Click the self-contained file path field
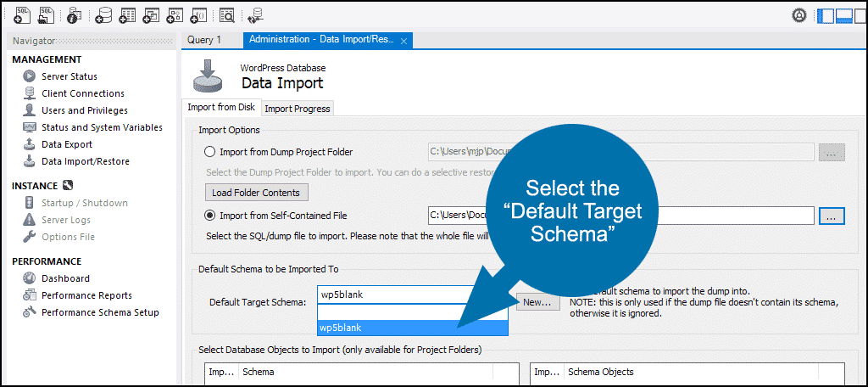868x387 pixels. click(x=620, y=216)
